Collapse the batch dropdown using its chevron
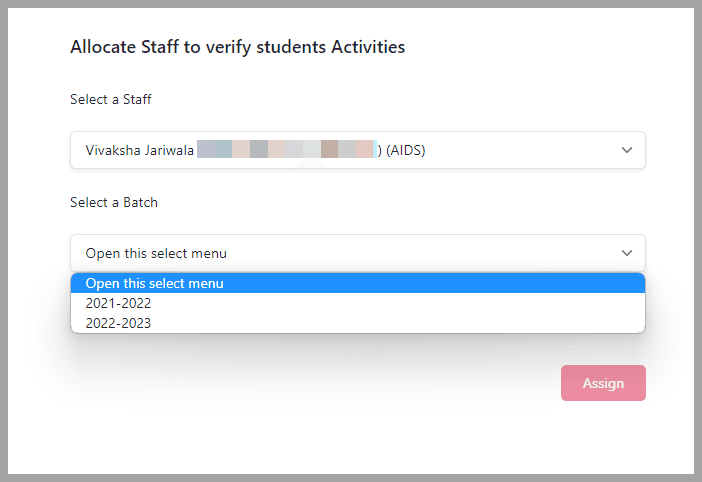 point(627,253)
